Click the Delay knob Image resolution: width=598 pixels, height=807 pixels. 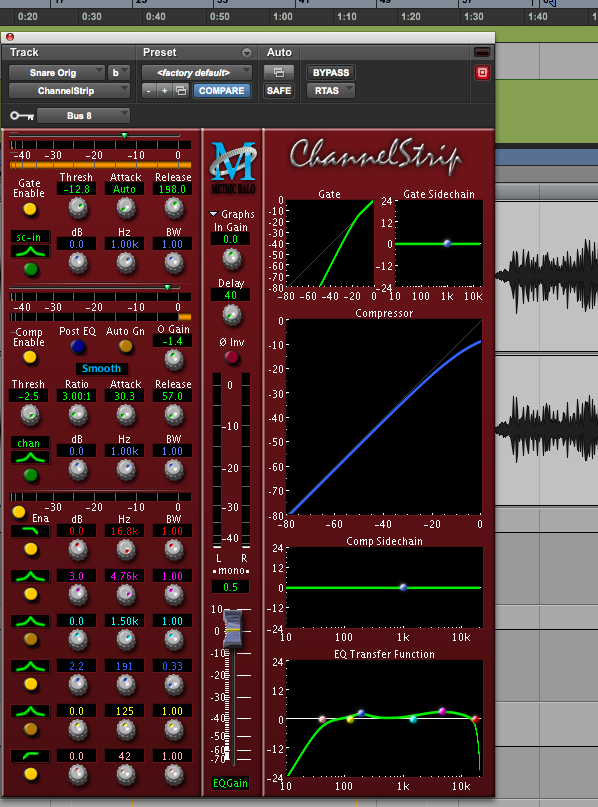point(232,314)
